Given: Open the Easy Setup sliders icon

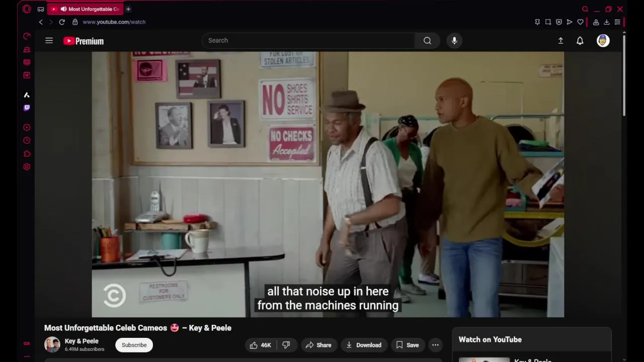Looking at the screenshot, I should 617,22.
